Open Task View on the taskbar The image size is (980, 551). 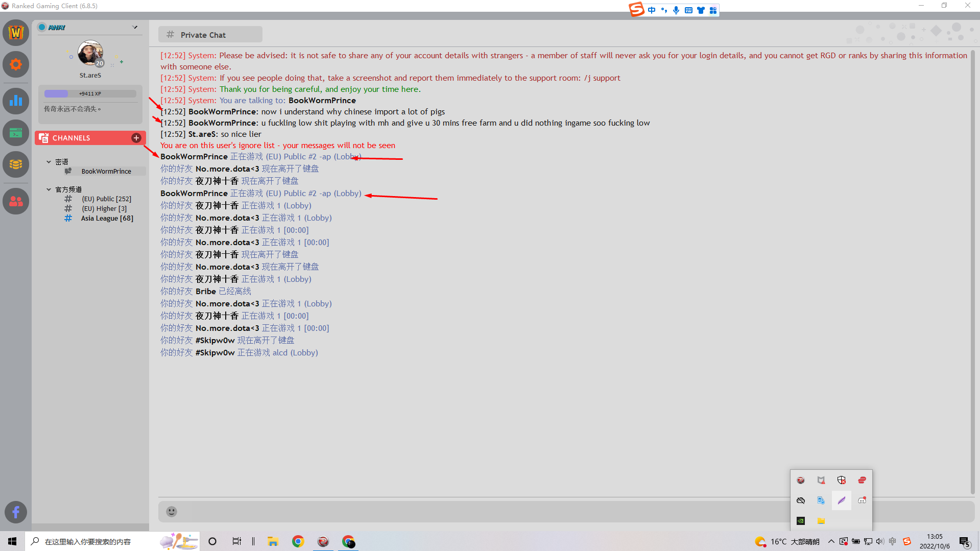pyautogui.click(x=237, y=541)
